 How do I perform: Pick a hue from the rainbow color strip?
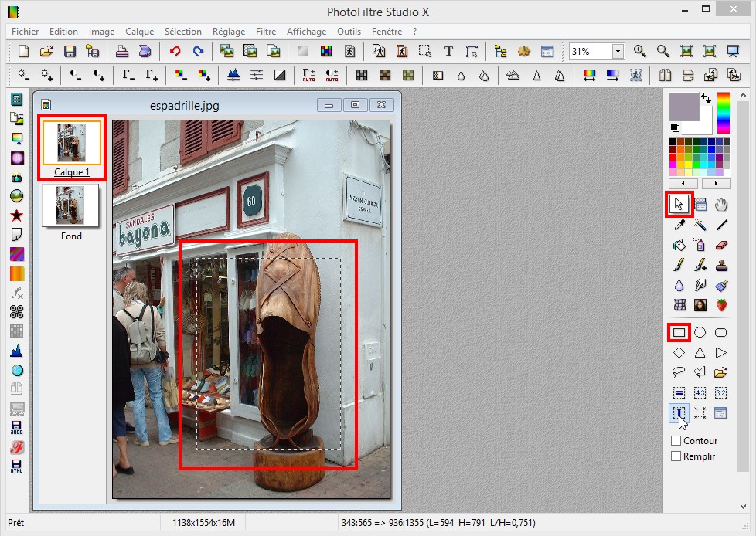point(724,114)
